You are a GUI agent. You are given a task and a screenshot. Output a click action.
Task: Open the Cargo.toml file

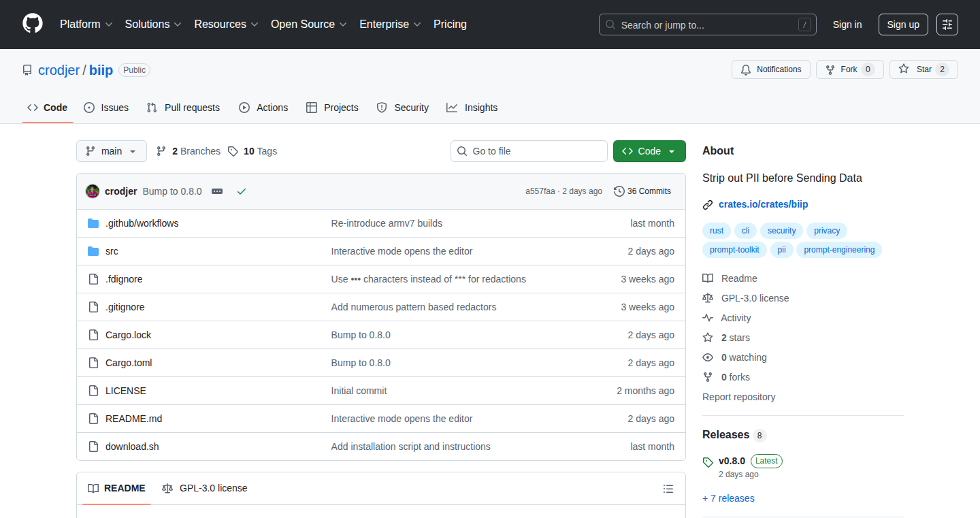(129, 363)
